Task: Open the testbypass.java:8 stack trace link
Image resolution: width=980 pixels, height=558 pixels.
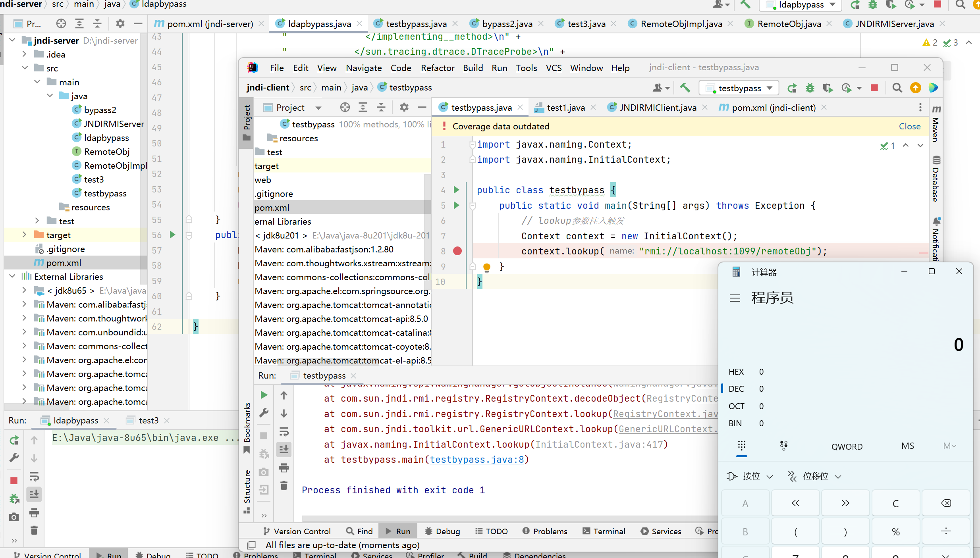Action: pyautogui.click(x=476, y=460)
